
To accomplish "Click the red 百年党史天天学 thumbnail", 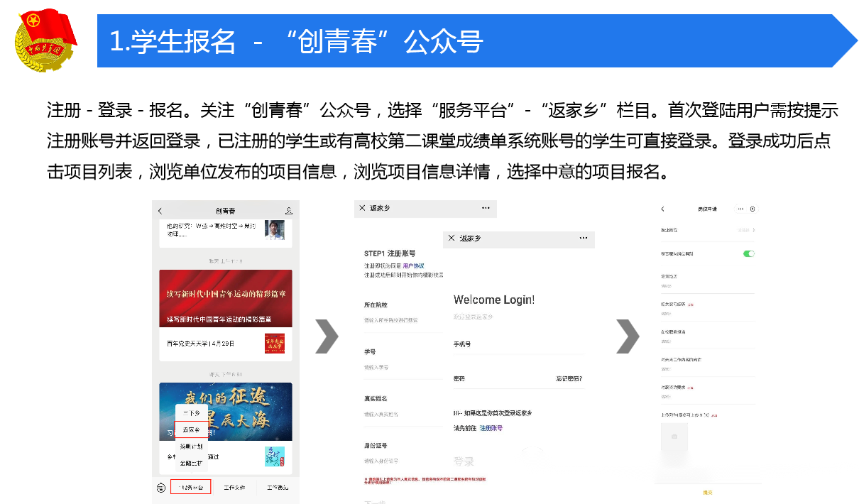I will point(275,344).
